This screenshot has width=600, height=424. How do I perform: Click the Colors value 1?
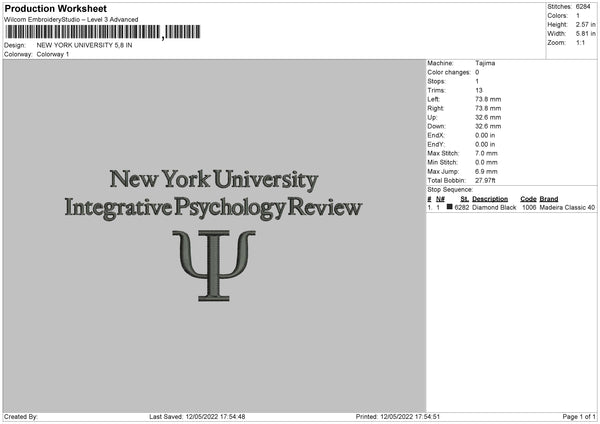coord(578,16)
